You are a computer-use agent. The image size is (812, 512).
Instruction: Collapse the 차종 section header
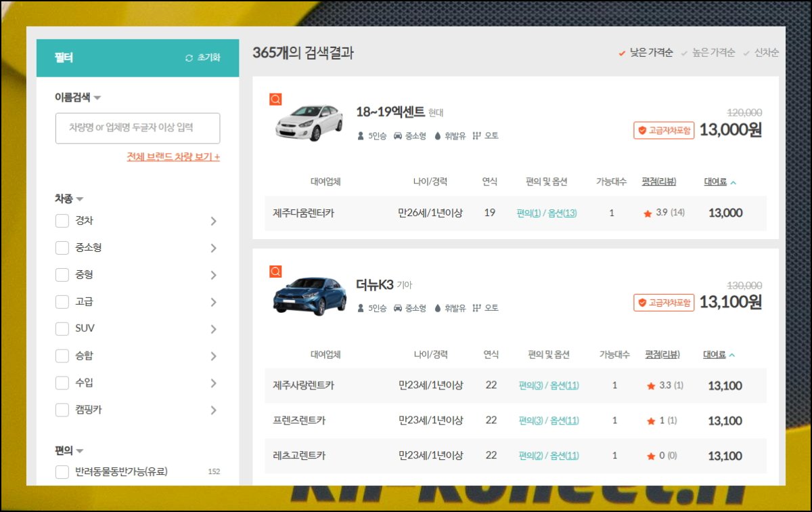tap(69, 199)
